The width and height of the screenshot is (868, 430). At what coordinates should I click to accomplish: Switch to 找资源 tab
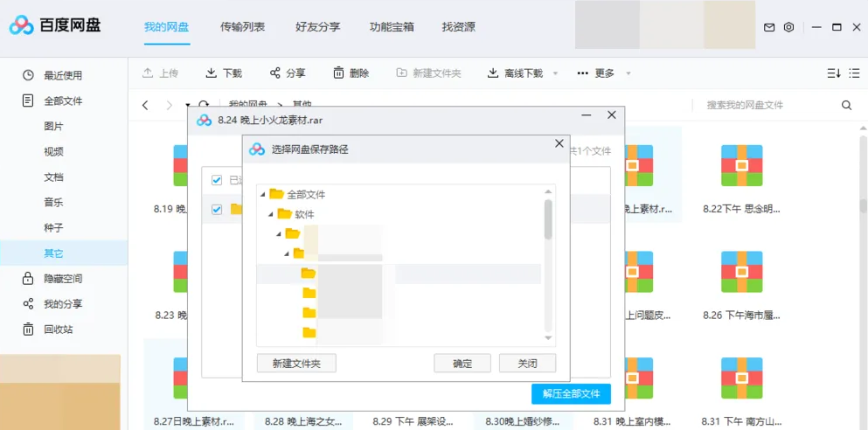(x=458, y=26)
